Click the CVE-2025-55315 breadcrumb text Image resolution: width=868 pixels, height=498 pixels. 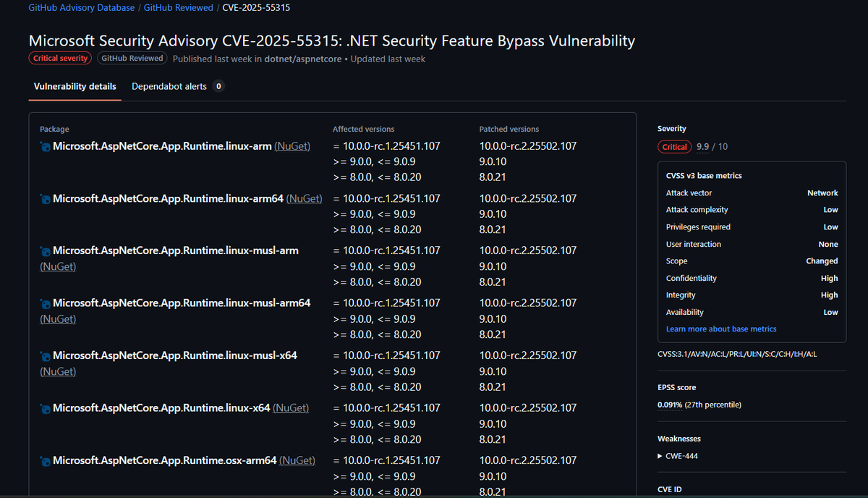click(x=257, y=8)
